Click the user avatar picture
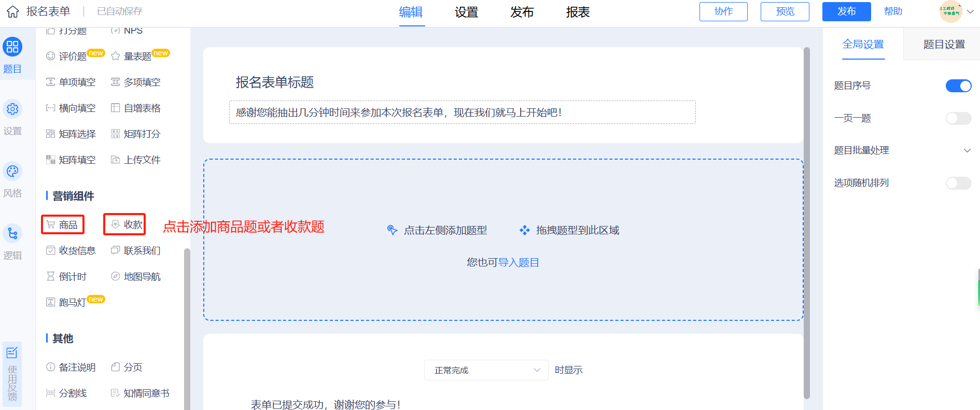This screenshot has width=980, height=410. [x=950, y=11]
